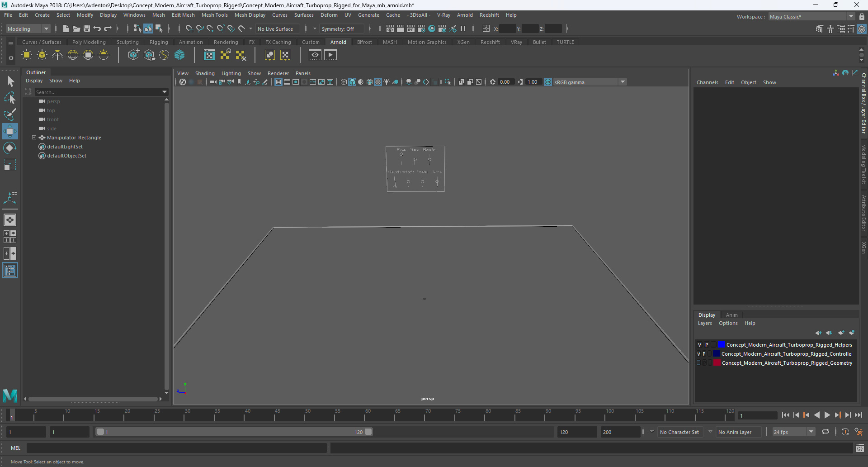Image resolution: width=868 pixels, height=467 pixels.
Task: Click the Outliner search field
Action: coord(97,92)
